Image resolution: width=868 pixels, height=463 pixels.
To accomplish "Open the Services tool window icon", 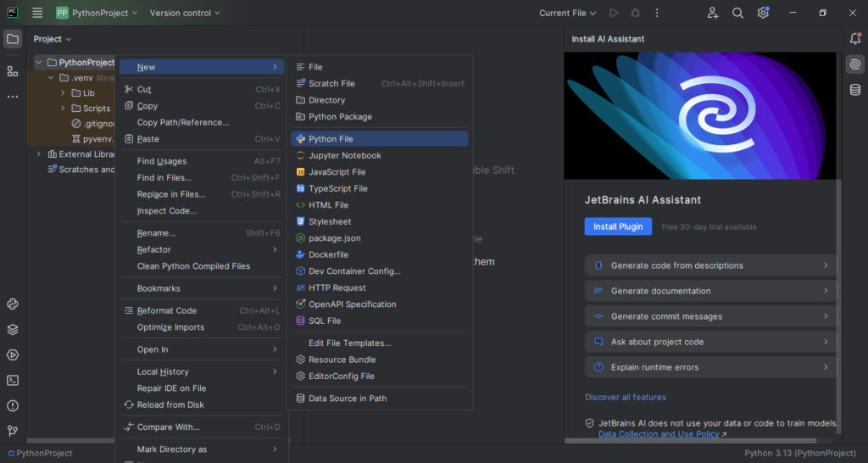I will tap(13, 355).
